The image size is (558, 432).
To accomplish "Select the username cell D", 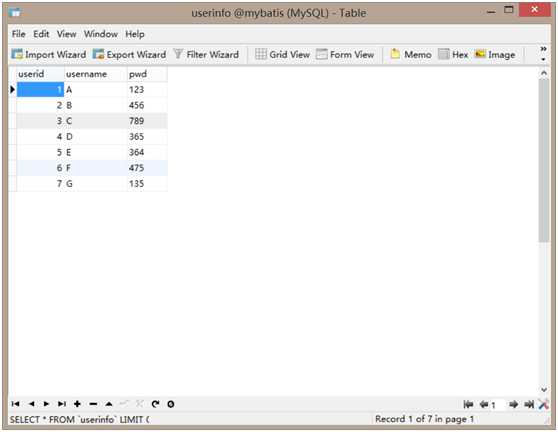I will (95, 136).
